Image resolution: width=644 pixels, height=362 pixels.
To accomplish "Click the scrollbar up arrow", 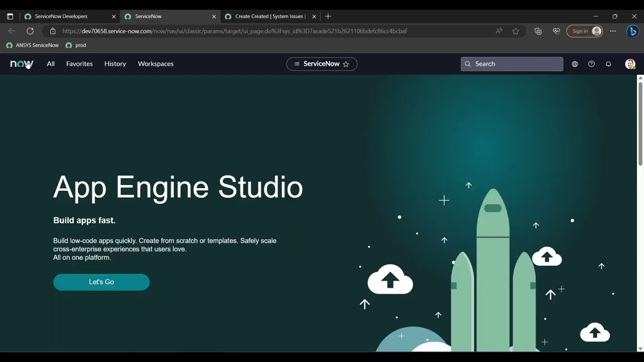I will pos(640,78).
